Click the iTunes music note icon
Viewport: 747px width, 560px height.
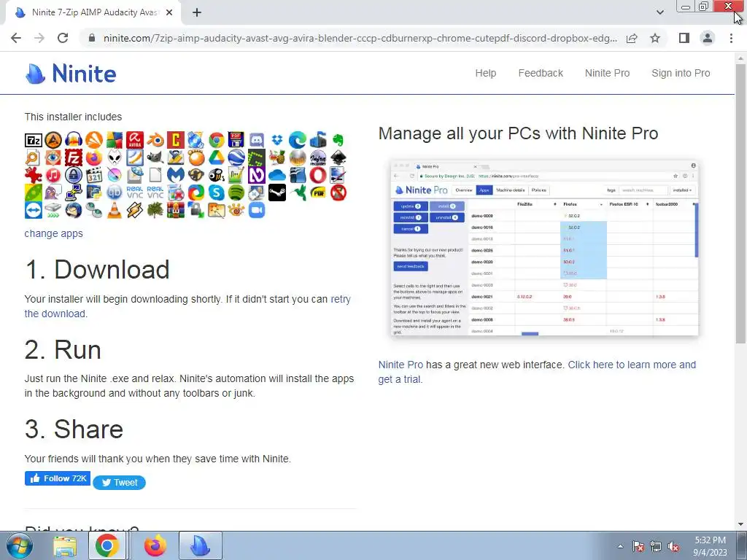53,175
